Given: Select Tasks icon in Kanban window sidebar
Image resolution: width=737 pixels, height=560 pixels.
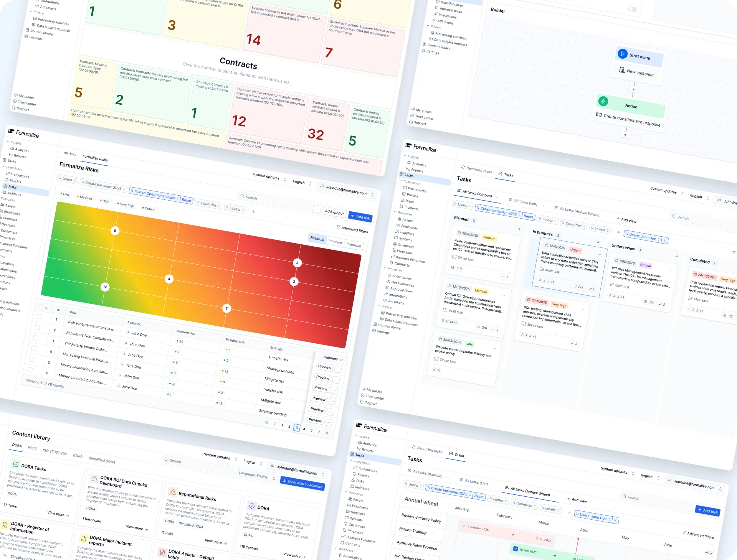Looking at the screenshot, I should pos(402,175).
